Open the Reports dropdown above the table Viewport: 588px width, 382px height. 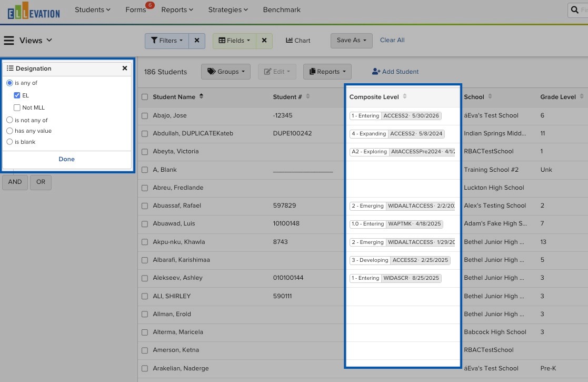327,72
